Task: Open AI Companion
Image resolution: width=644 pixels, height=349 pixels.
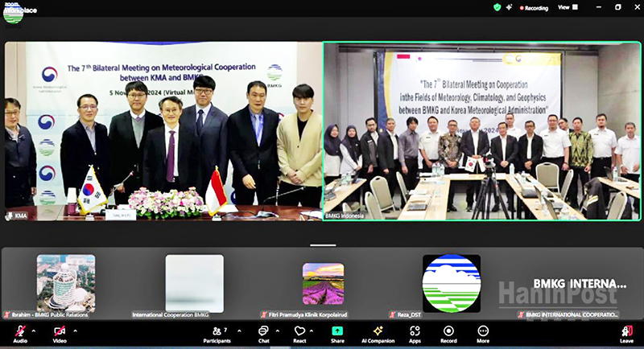Action: (x=377, y=331)
